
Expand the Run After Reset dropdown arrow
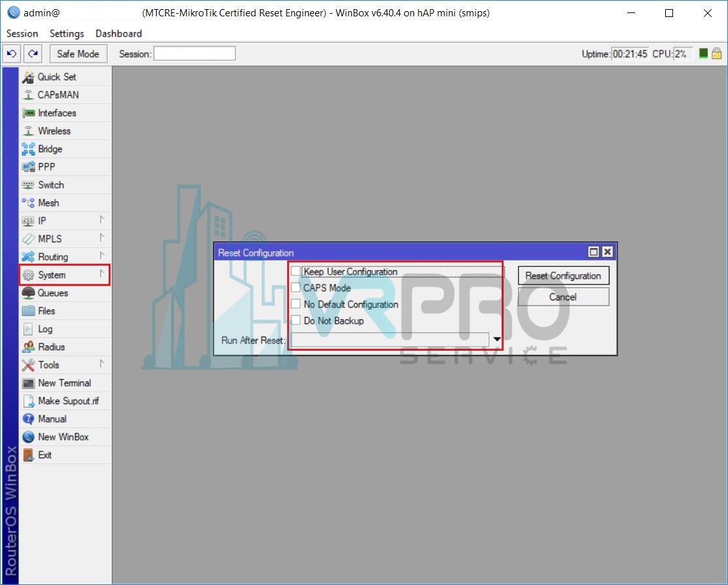point(497,340)
